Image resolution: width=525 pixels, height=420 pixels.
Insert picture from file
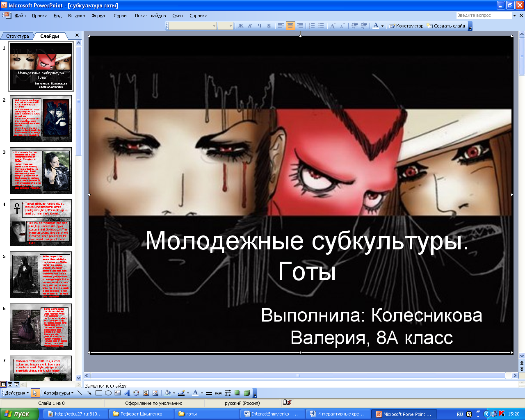(x=155, y=393)
